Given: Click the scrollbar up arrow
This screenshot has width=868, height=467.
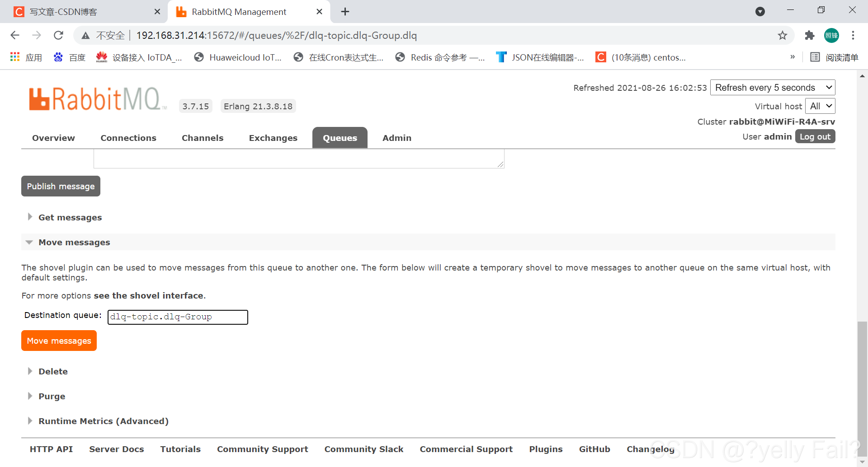Looking at the screenshot, I should [x=862, y=76].
